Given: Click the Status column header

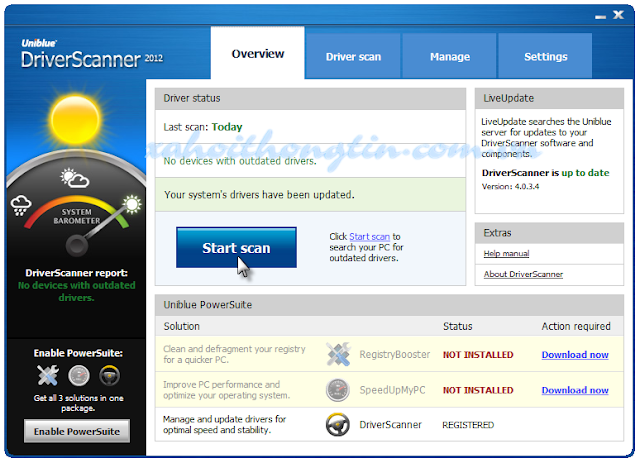Looking at the screenshot, I should (x=458, y=326).
